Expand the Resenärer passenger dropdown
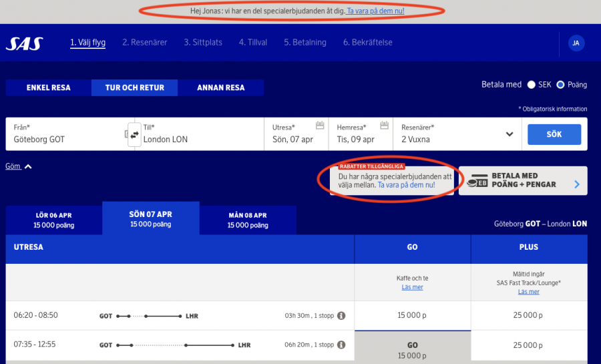 (x=510, y=134)
